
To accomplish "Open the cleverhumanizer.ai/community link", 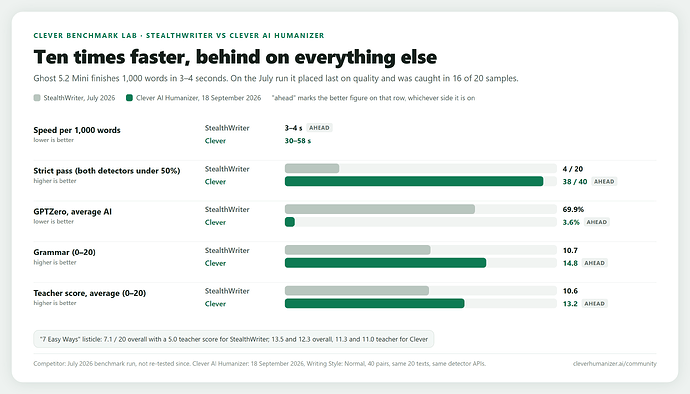I will (614, 364).
